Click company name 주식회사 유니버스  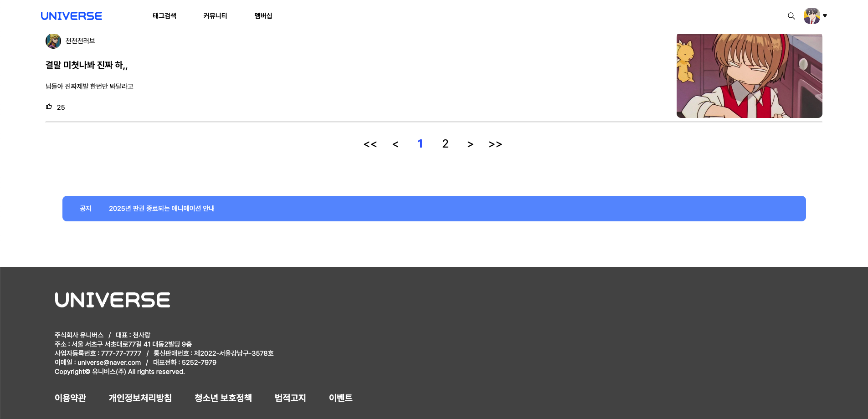pos(79,335)
